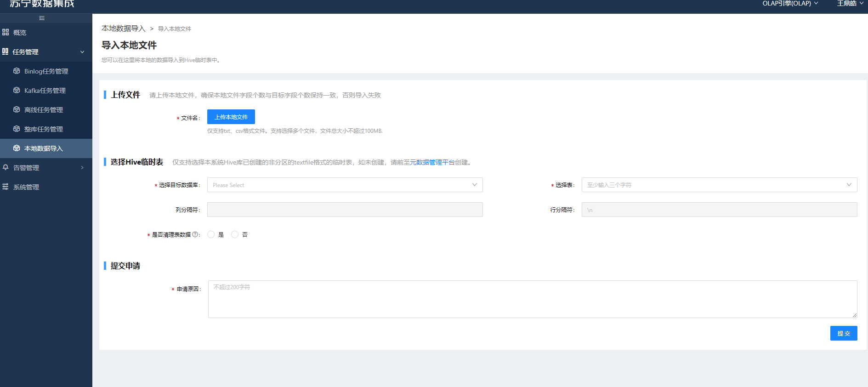
Task: Click the cube icon beside Binlog任务管理
Action: (17, 71)
